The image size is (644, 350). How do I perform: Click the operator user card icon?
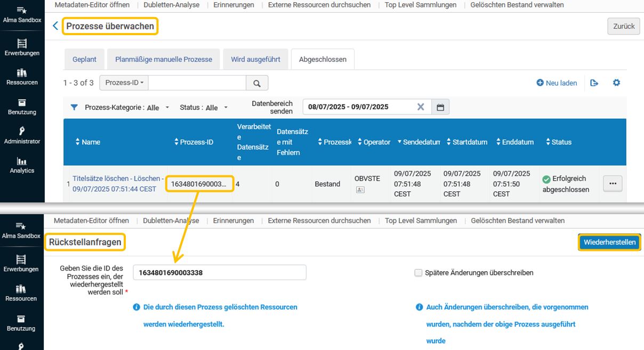(360, 190)
